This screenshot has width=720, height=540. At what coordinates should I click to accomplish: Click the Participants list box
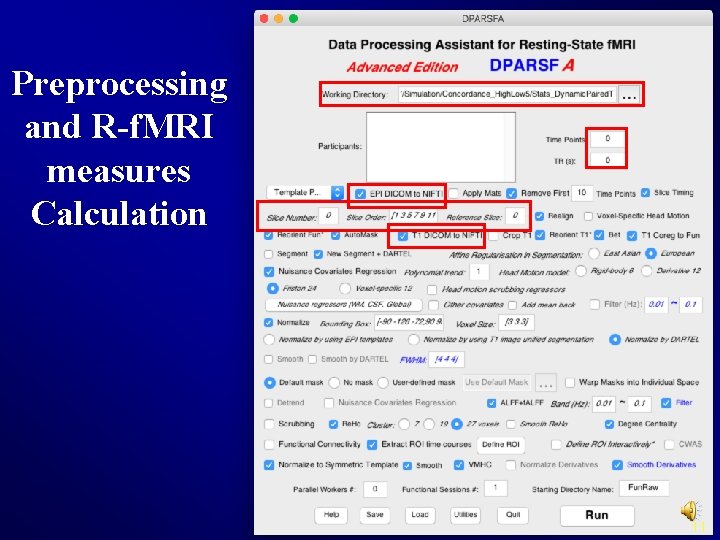441,147
